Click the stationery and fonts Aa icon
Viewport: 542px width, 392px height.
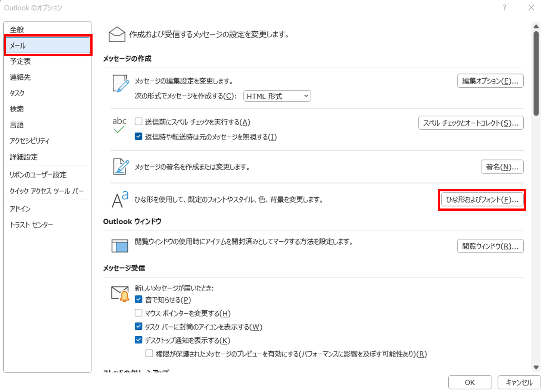point(120,200)
